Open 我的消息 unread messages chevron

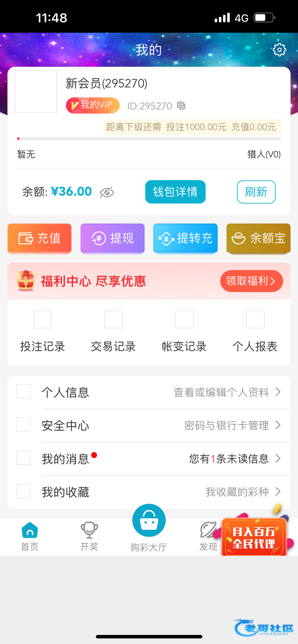coord(278,458)
